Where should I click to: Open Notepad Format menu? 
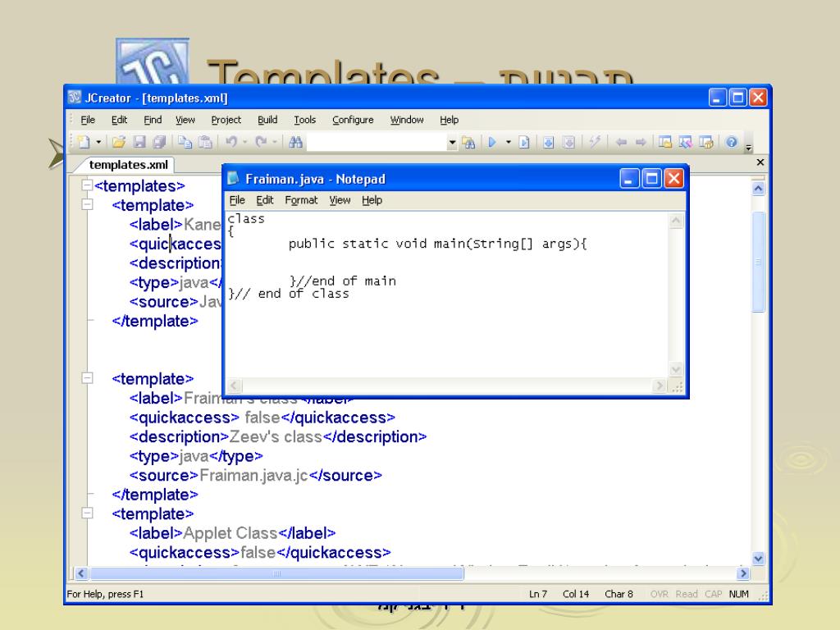click(x=301, y=200)
